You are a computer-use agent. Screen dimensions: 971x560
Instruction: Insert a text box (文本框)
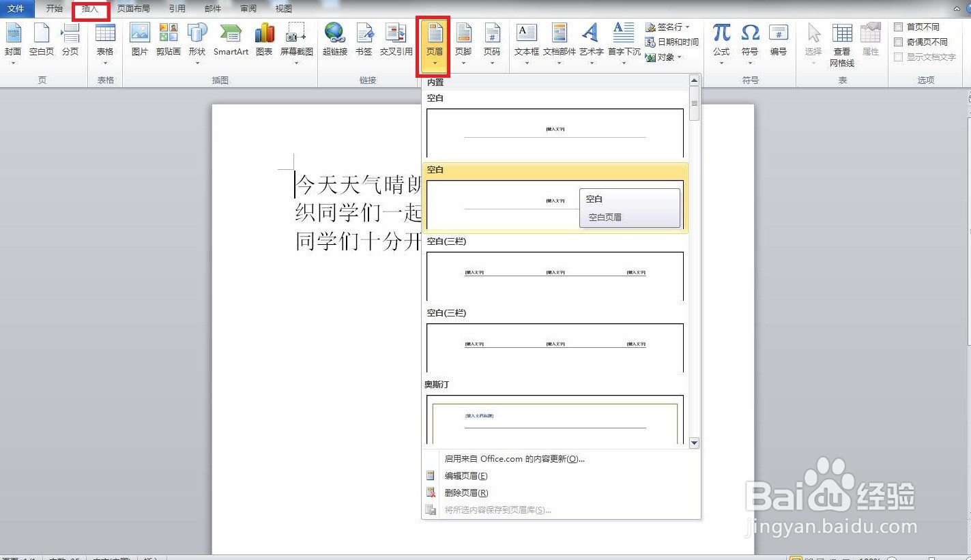(x=527, y=40)
